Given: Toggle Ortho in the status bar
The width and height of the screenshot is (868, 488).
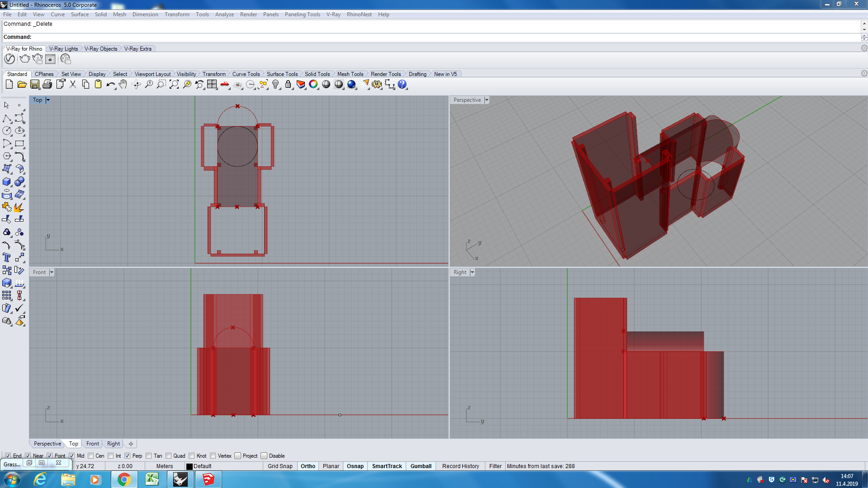Looking at the screenshot, I should [308, 466].
